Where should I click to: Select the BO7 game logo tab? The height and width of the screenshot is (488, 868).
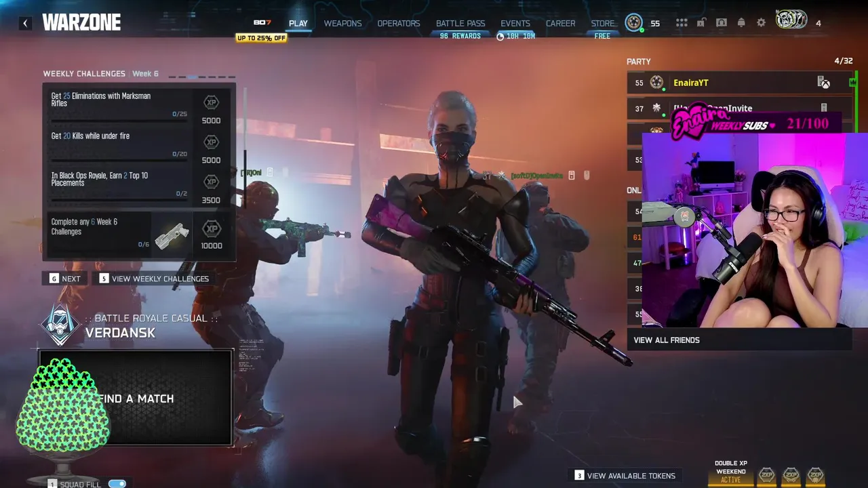tap(262, 23)
